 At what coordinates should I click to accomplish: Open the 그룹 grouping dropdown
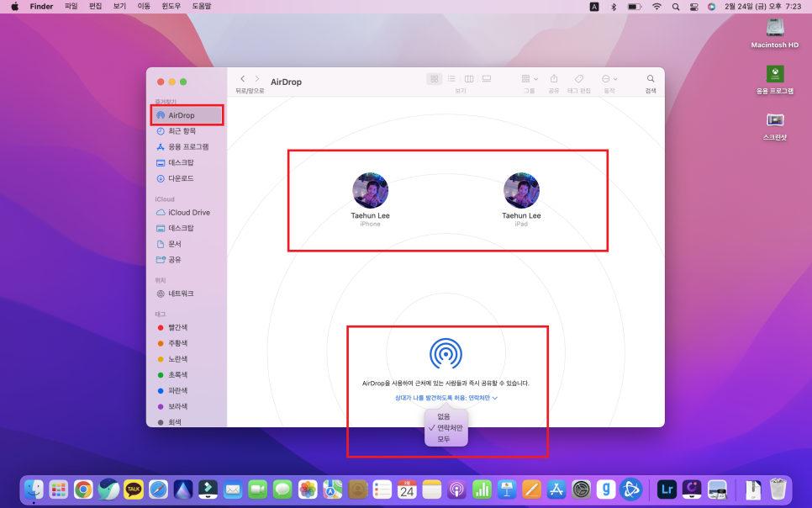point(530,79)
